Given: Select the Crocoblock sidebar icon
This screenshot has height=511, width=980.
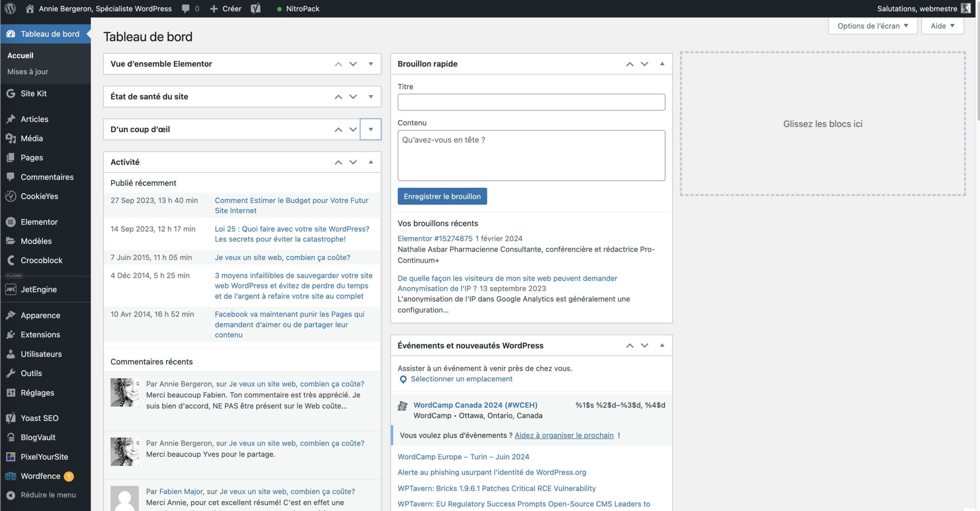Looking at the screenshot, I should click(10, 260).
